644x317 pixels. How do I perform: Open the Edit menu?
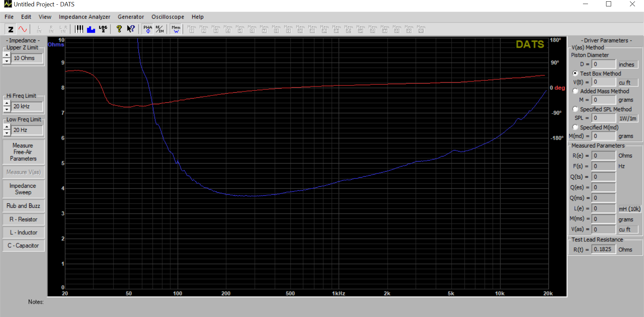(26, 17)
